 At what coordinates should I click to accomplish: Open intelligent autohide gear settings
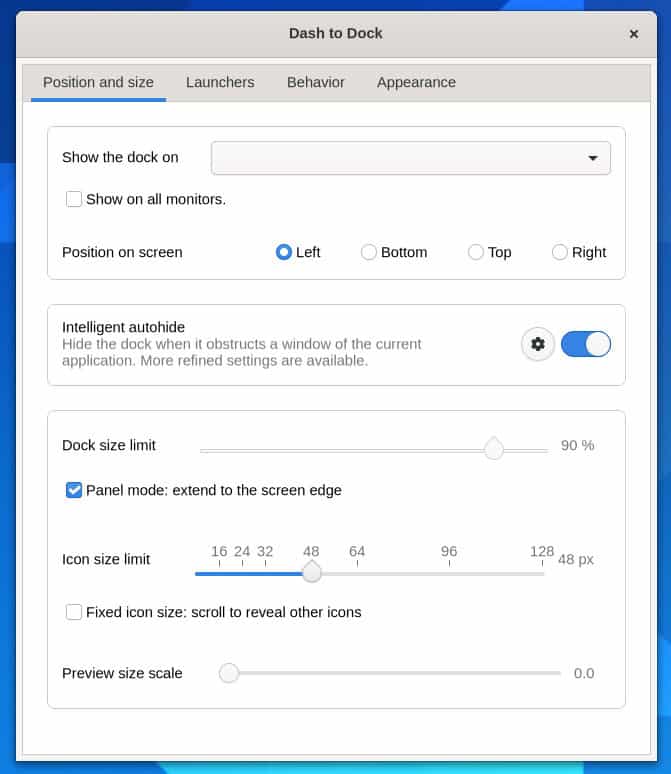538,344
